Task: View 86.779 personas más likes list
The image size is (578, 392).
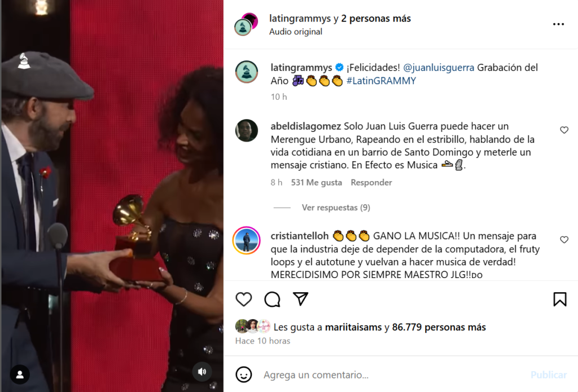Action: 439,328
